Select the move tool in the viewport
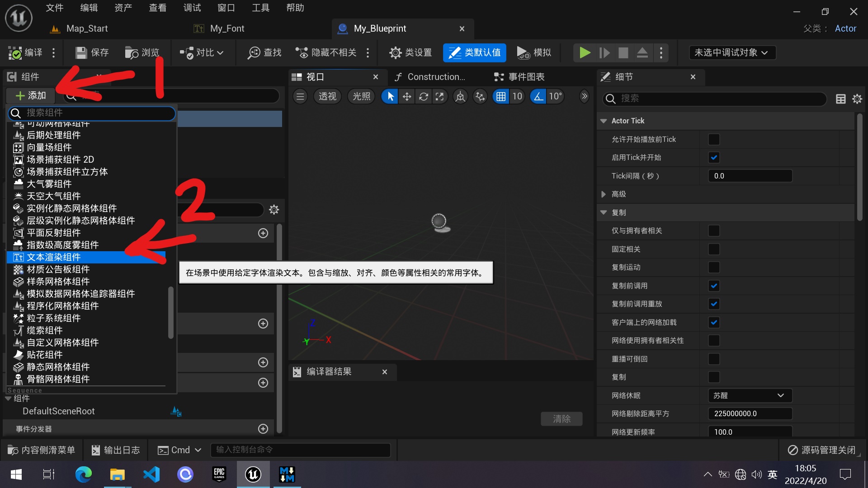 click(406, 96)
